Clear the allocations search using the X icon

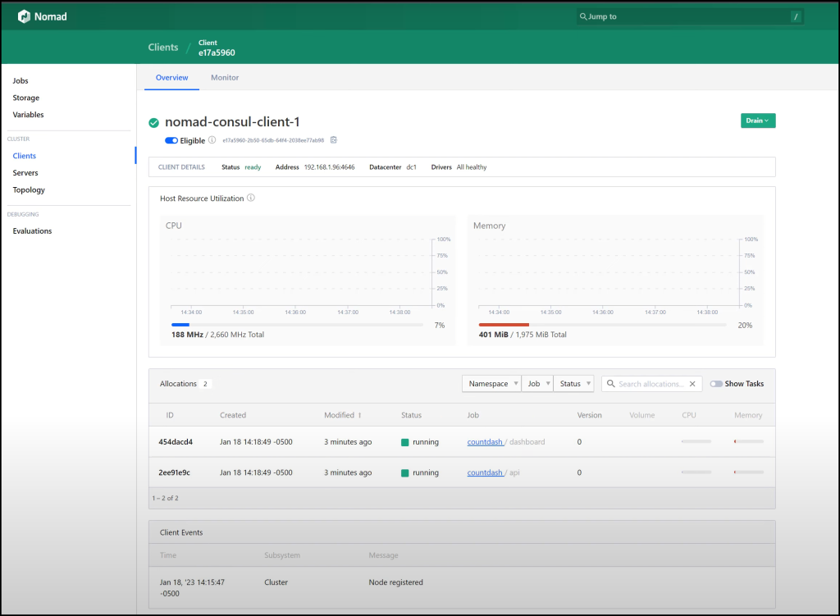(x=692, y=383)
